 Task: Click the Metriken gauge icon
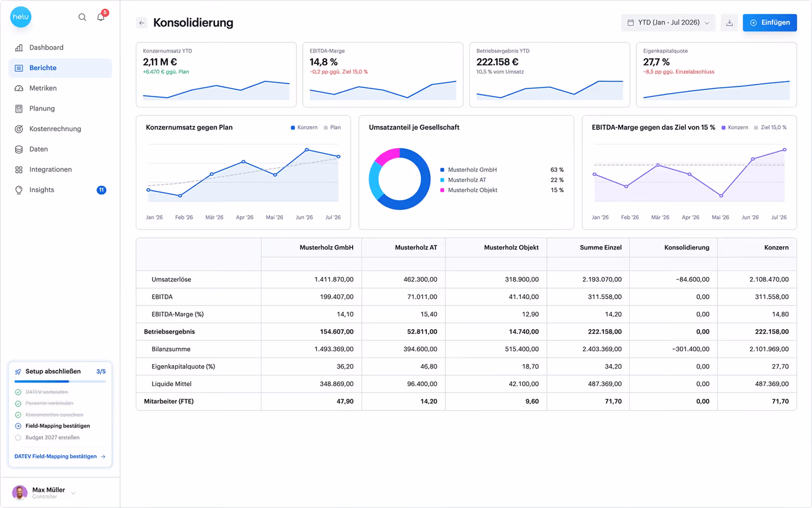pyautogui.click(x=19, y=88)
